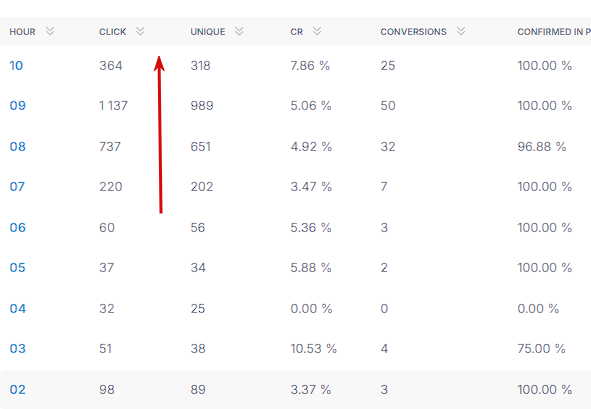Open hour 09 link
This screenshot has height=409, width=591.
pos(17,106)
